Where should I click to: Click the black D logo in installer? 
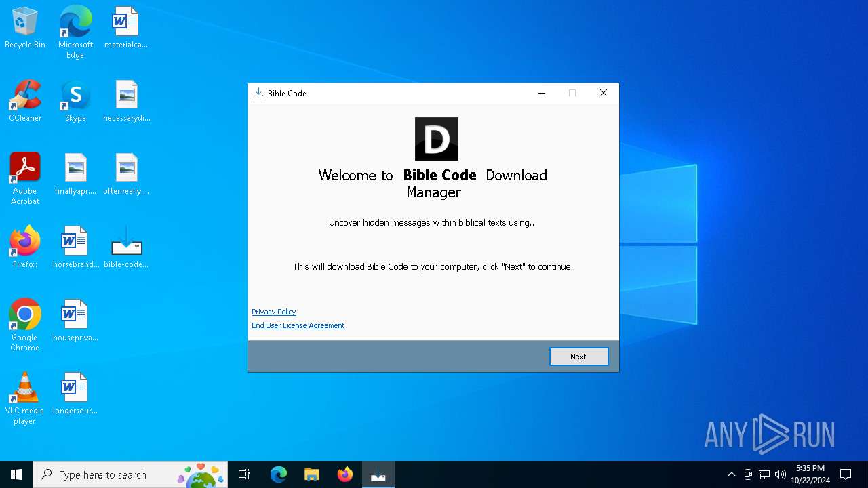437,139
